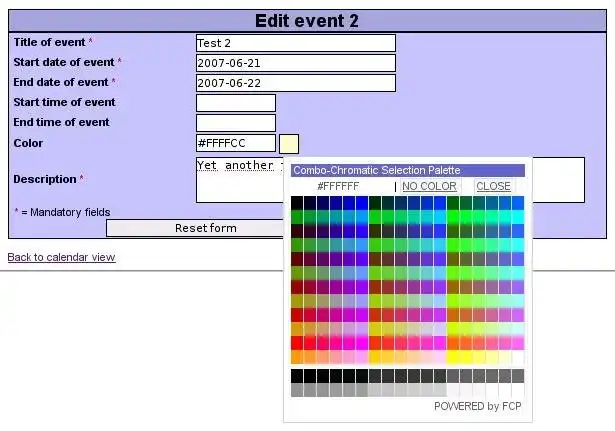Pick the black swatch at the palette's top-left corner
615x431 pixels.
(297, 203)
